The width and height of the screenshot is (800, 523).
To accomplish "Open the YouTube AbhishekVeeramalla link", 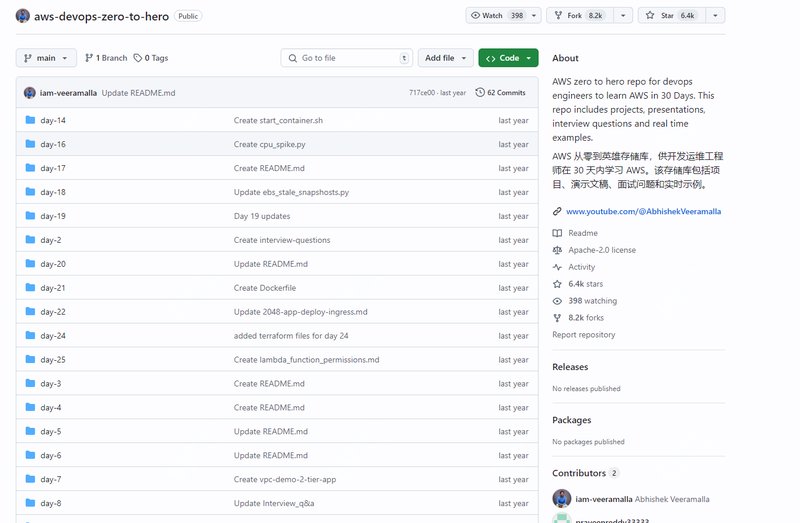I will pyautogui.click(x=643, y=211).
